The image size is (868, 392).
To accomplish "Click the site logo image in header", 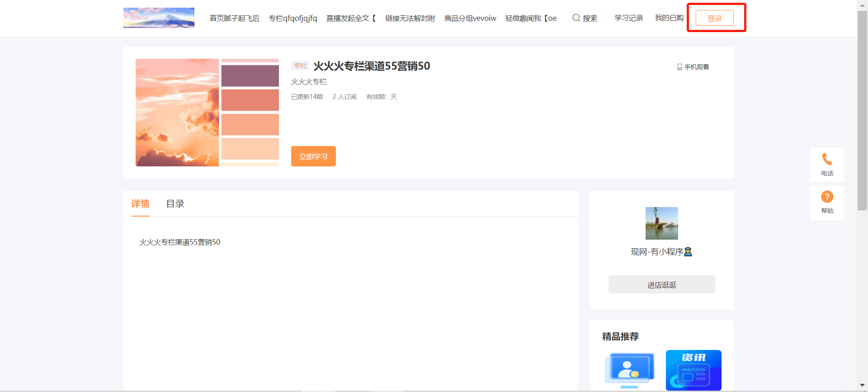I will (x=159, y=18).
